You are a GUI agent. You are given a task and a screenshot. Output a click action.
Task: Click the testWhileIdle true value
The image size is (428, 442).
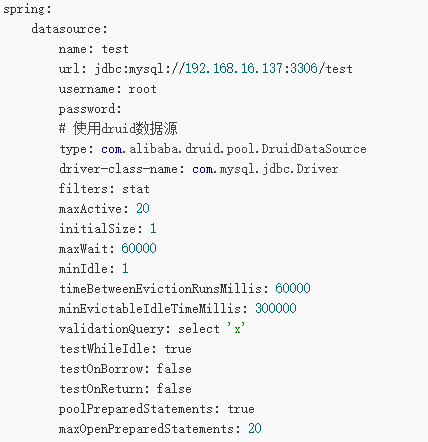178,349
